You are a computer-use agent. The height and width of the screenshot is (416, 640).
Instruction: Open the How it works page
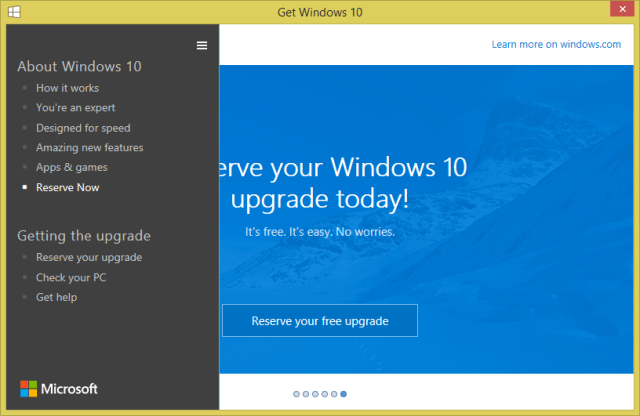point(67,88)
